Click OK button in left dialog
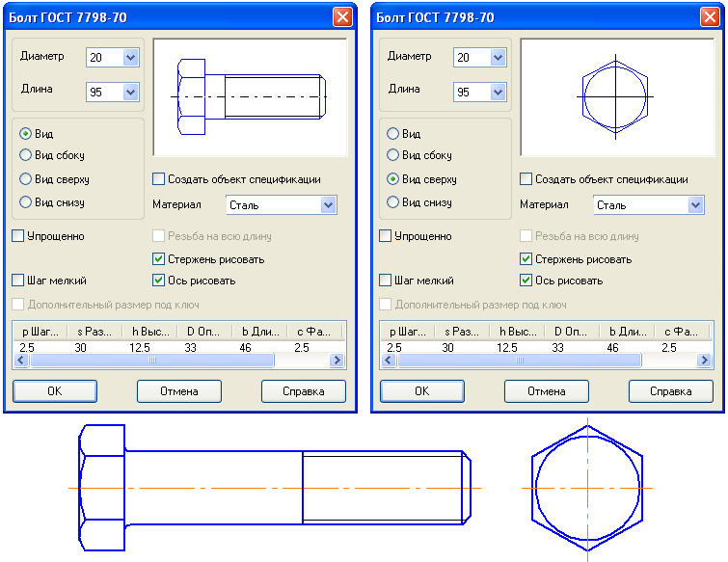 tap(55, 391)
